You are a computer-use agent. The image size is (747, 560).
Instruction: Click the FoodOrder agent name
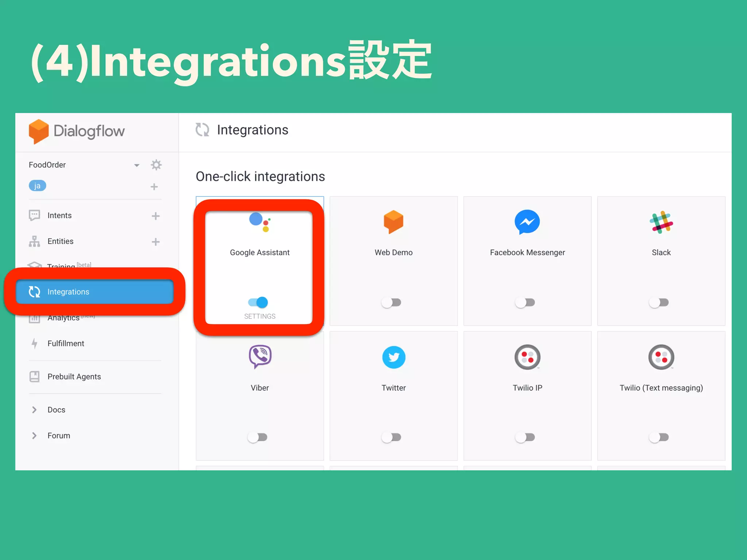47,165
